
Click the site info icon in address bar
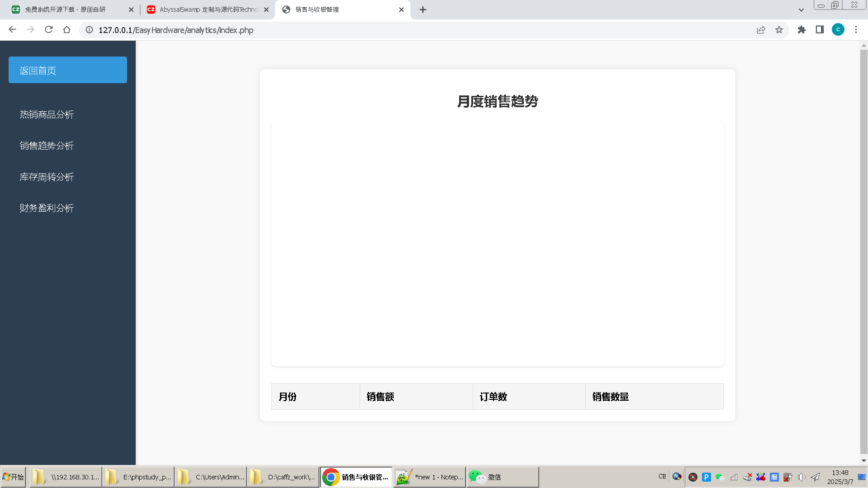90,30
